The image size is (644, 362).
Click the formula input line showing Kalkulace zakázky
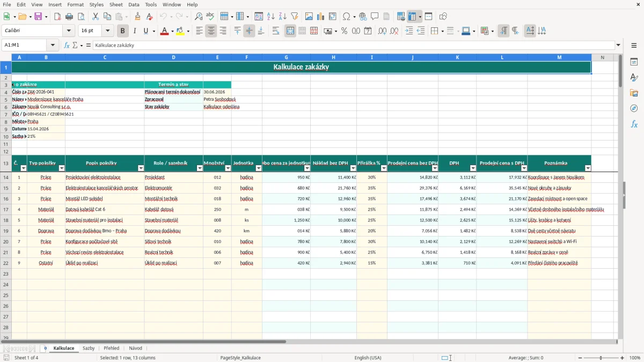[354, 45]
